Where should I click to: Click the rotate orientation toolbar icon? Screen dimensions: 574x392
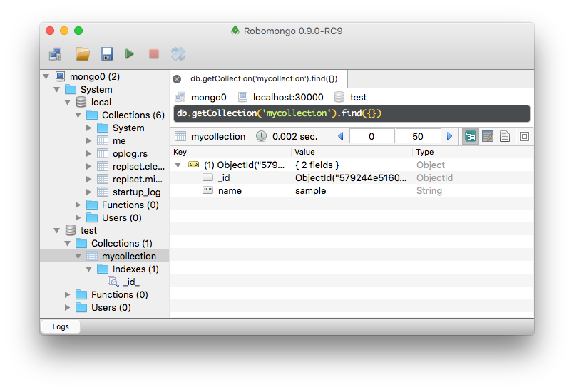(x=178, y=54)
